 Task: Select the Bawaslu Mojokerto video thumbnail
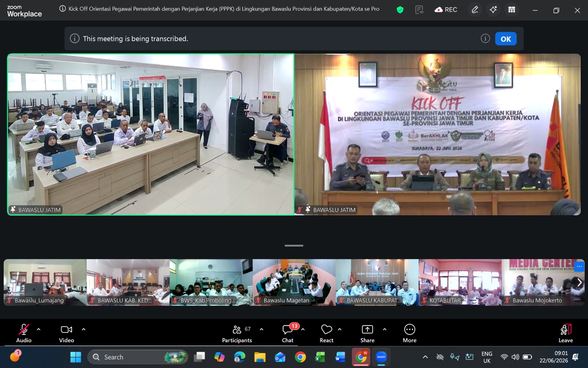point(543,282)
